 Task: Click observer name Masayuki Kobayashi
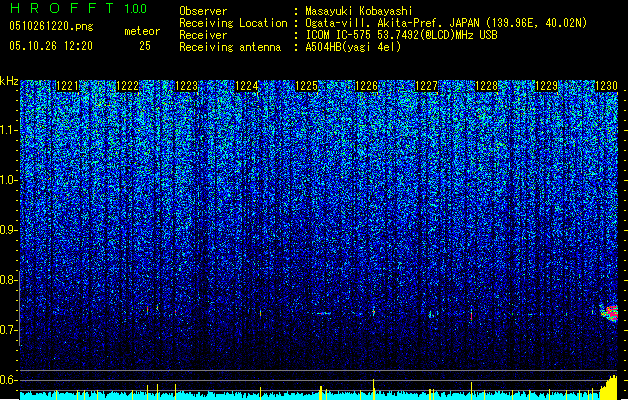[x=359, y=11]
